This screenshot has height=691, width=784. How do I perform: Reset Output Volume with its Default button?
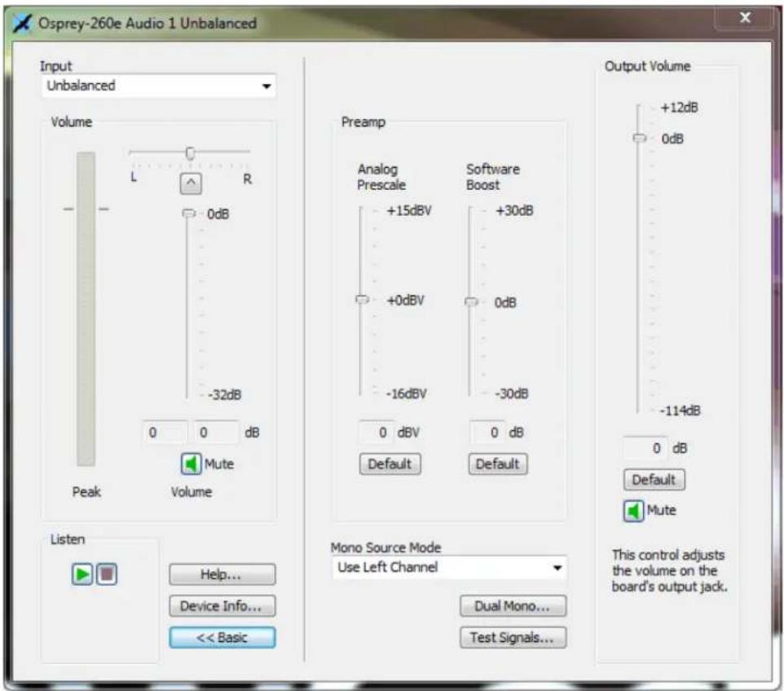(654, 480)
